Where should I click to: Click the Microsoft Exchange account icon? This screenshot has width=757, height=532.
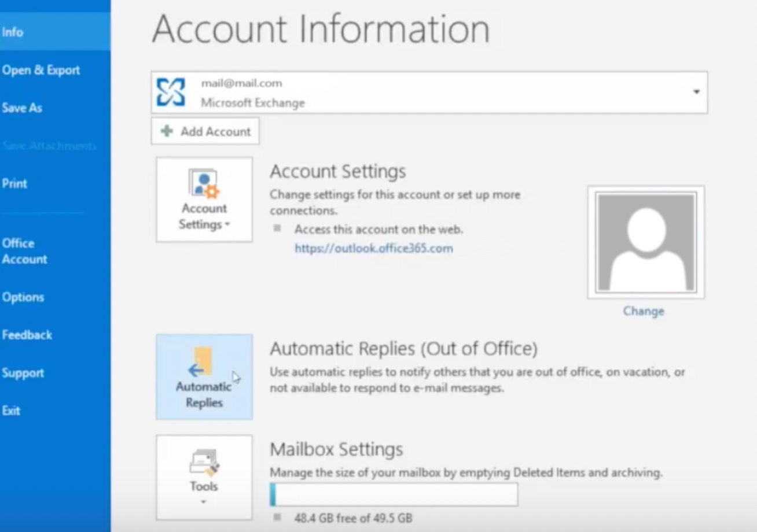pos(171,93)
